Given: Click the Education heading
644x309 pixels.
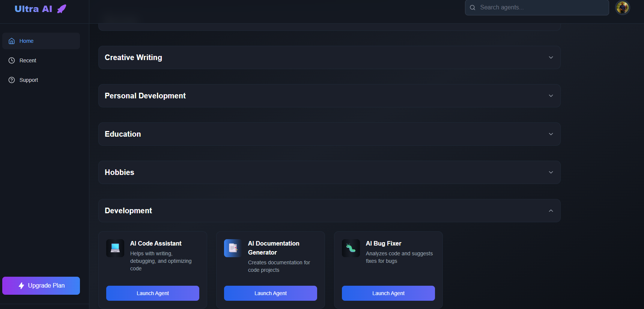Looking at the screenshot, I should 123,134.
